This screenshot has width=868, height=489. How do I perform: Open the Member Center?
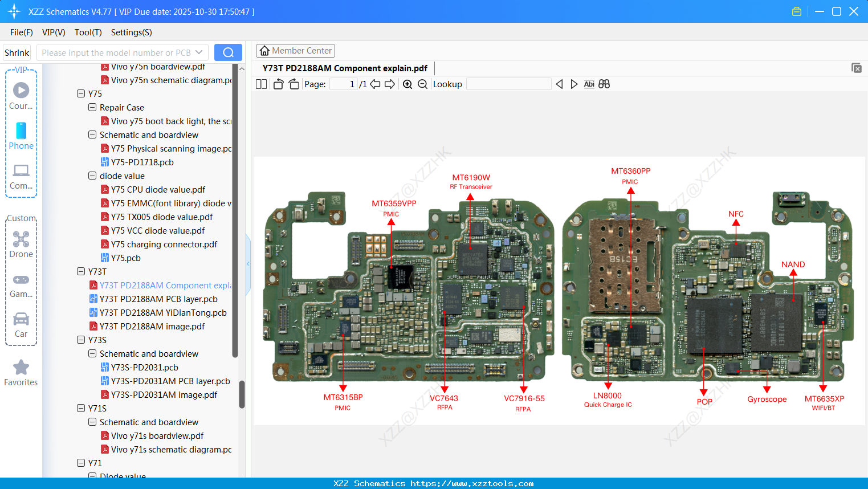295,50
